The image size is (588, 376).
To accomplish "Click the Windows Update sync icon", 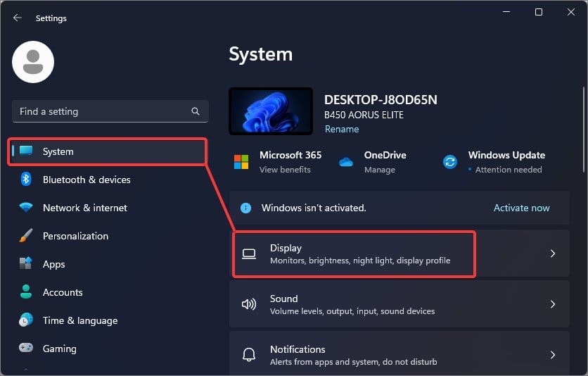I will (x=450, y=162).
